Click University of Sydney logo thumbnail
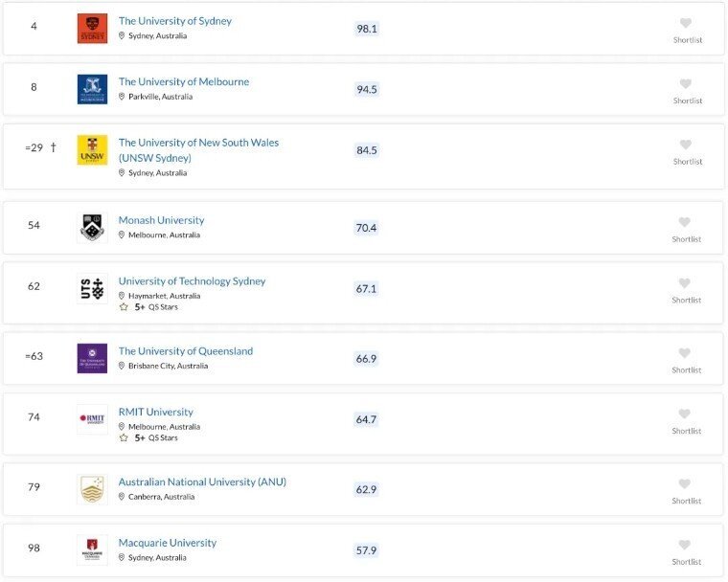 pos(92,29)
